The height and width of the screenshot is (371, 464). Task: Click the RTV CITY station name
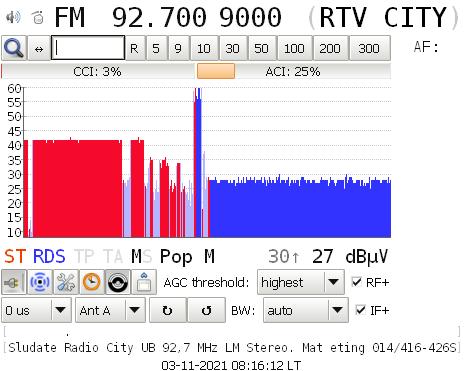tap(383, 17)
